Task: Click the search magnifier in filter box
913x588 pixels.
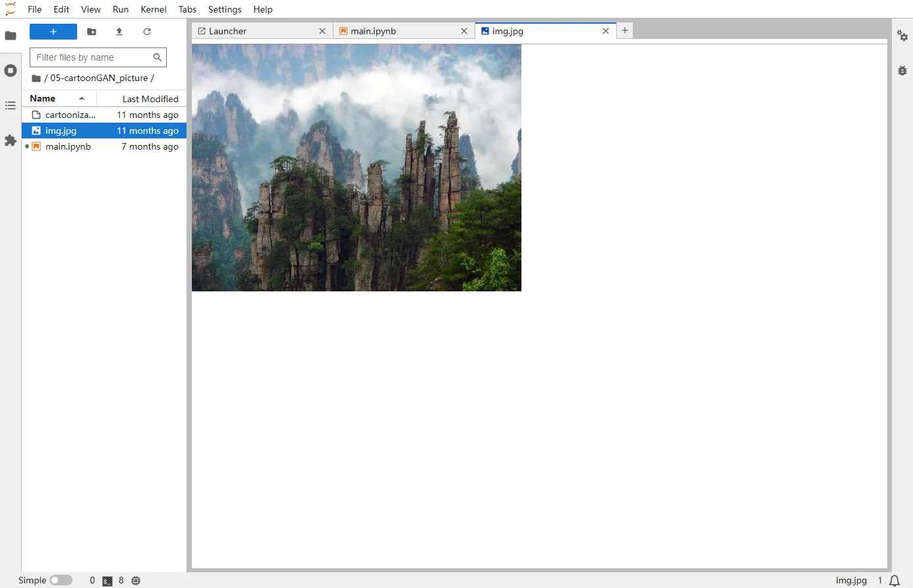Action: [157, 57]
